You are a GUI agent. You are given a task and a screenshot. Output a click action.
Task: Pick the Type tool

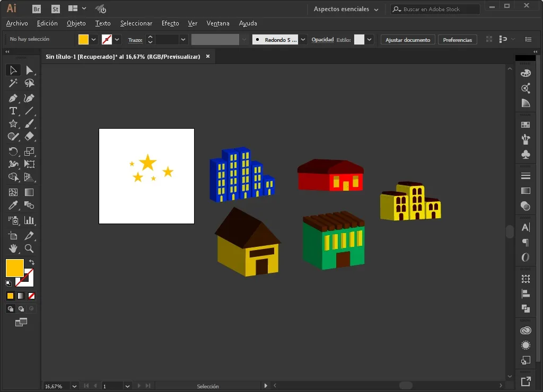(x=13, y=111)
